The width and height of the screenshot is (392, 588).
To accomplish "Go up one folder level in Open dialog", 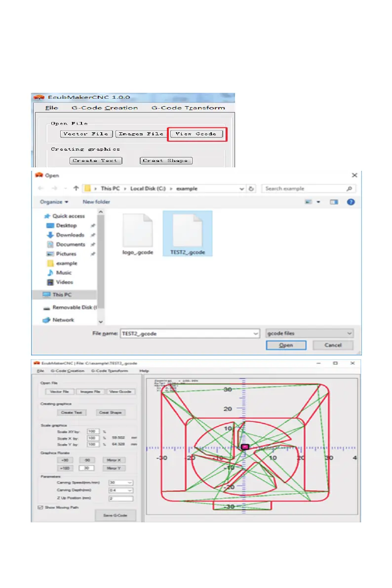I will (76, 188).
